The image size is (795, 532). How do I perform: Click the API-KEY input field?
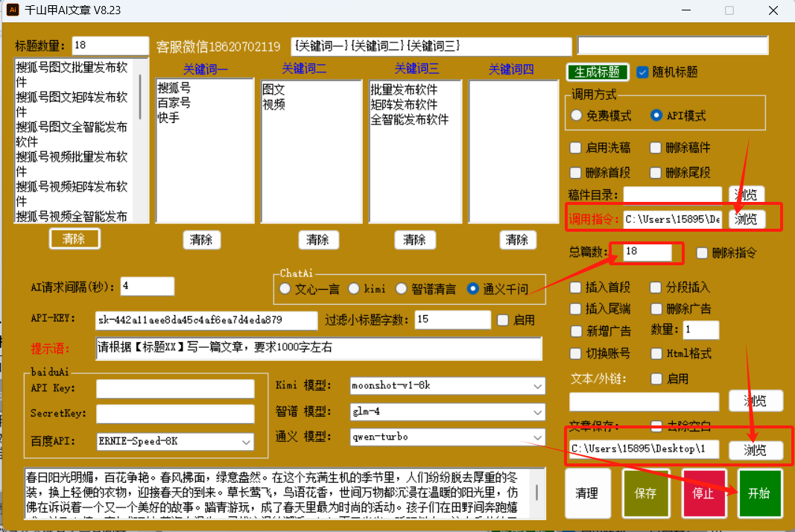(206, 320)
